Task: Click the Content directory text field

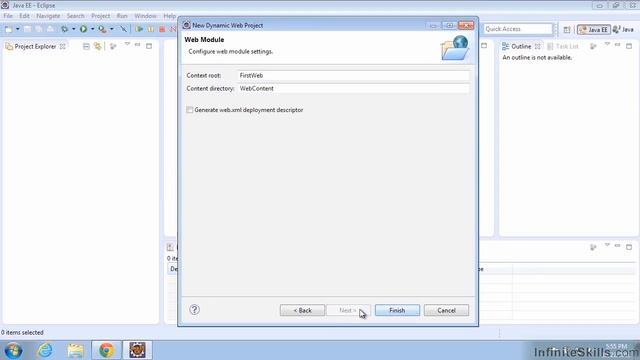Action: [x=353, y=89]
